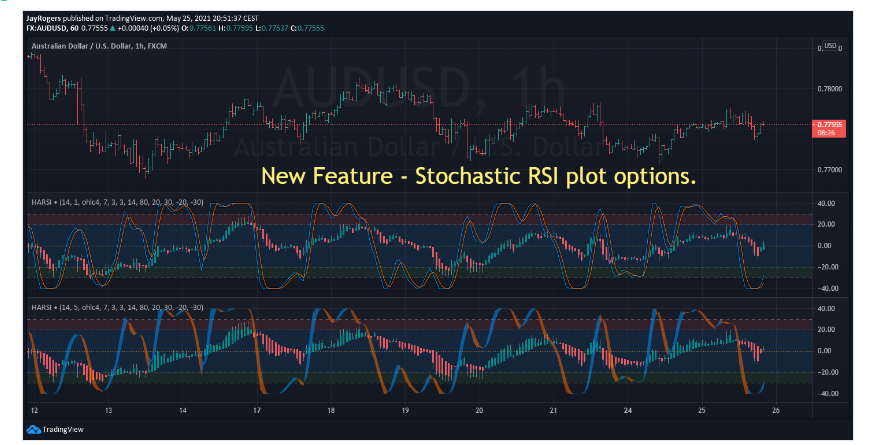The width and height of the screenshot is (877, 445).
Task: Click the annotation 'New Feature - Stochastic RSI plot options.'
Action: (479, 176)
